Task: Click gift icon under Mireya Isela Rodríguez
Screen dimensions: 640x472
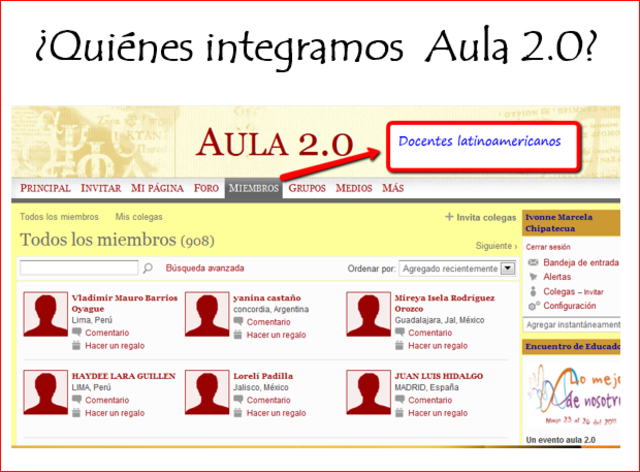Action: 400,345
